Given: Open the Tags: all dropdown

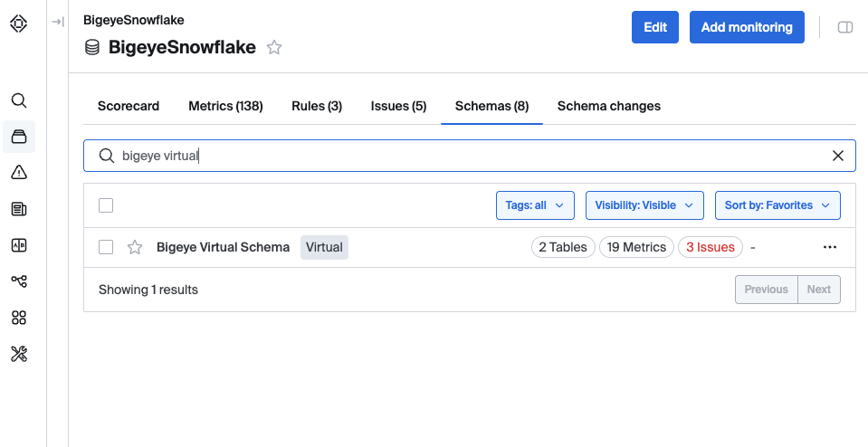Looking at the screenshot, I should (535, 205).
